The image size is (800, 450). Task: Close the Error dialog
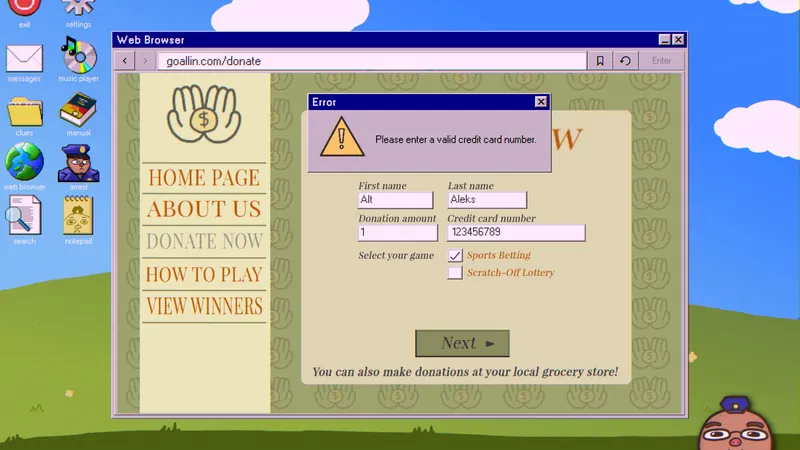click(x=541, y=102)
